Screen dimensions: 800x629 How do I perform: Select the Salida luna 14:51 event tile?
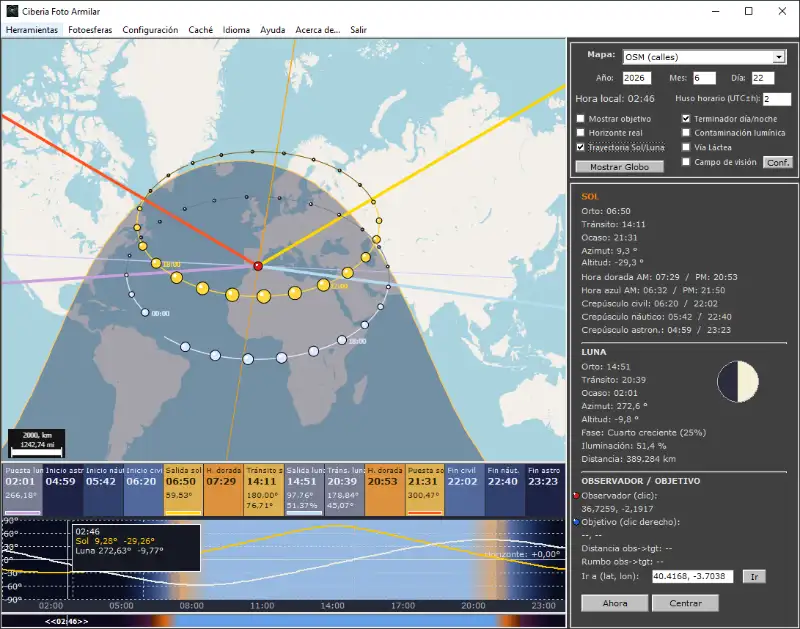(304, 490)
